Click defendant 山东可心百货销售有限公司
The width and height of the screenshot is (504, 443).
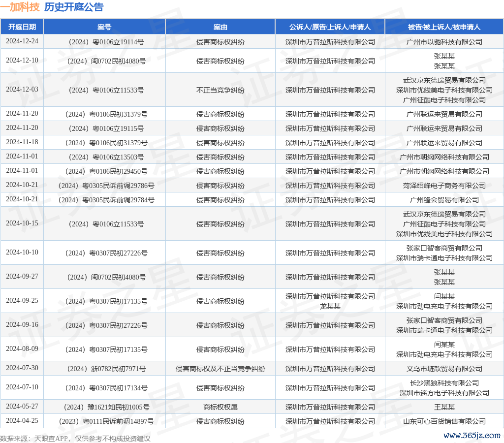444,421
